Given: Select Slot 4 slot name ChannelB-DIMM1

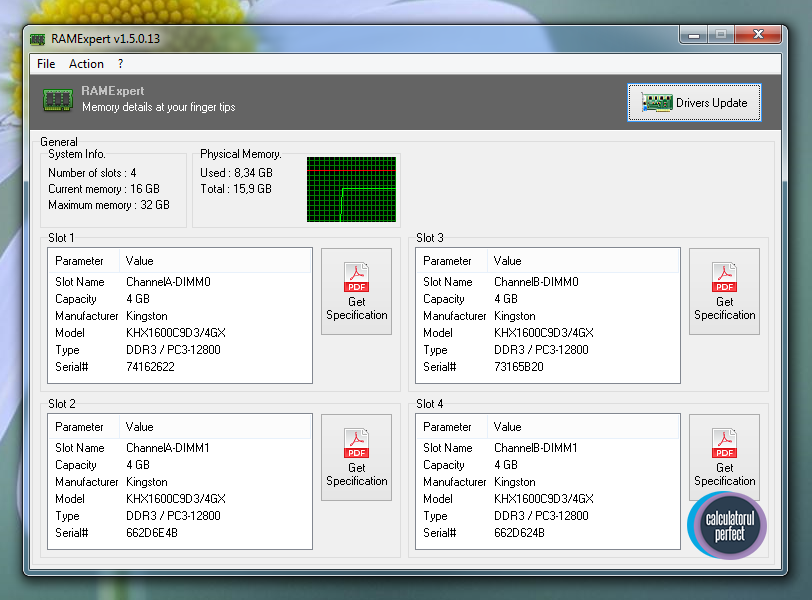Looking at the screenshot, I should point(536,448).
